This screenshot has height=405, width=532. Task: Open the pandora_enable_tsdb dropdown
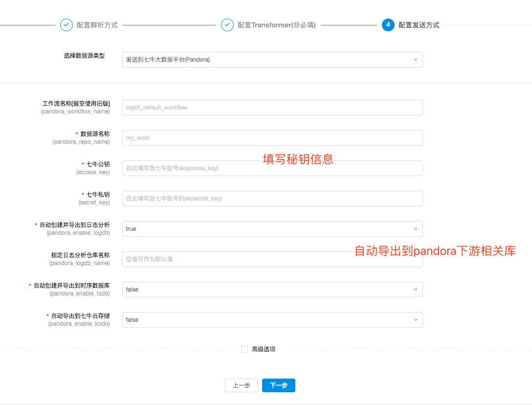coord(272,290)
